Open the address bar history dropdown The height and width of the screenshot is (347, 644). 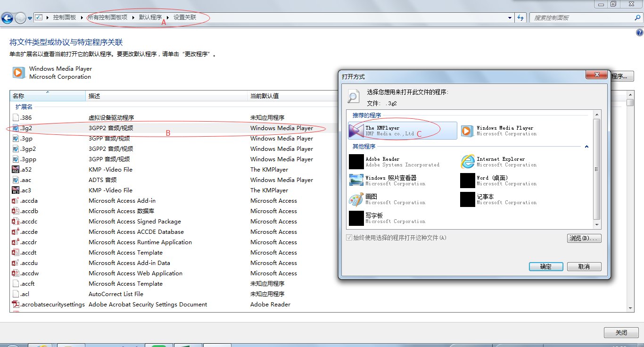pos(510,17)
